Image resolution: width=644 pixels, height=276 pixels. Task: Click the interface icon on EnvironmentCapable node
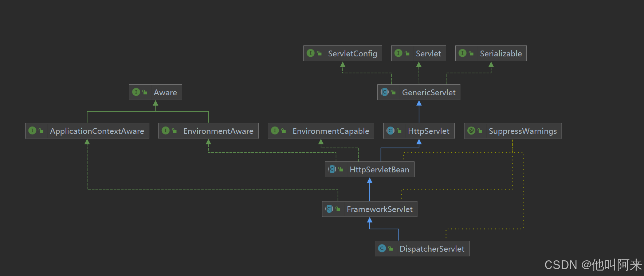pos(275,131)
